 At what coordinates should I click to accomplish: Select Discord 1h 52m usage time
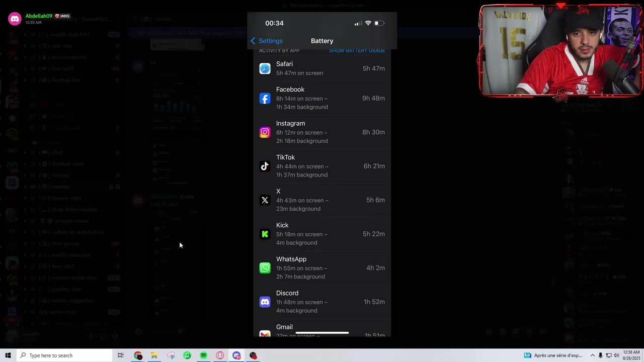[374, 302]
